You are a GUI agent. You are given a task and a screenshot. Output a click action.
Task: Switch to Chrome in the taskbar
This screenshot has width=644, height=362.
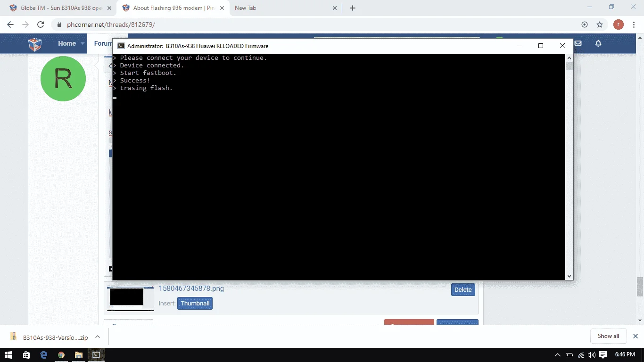coord(61,355)
